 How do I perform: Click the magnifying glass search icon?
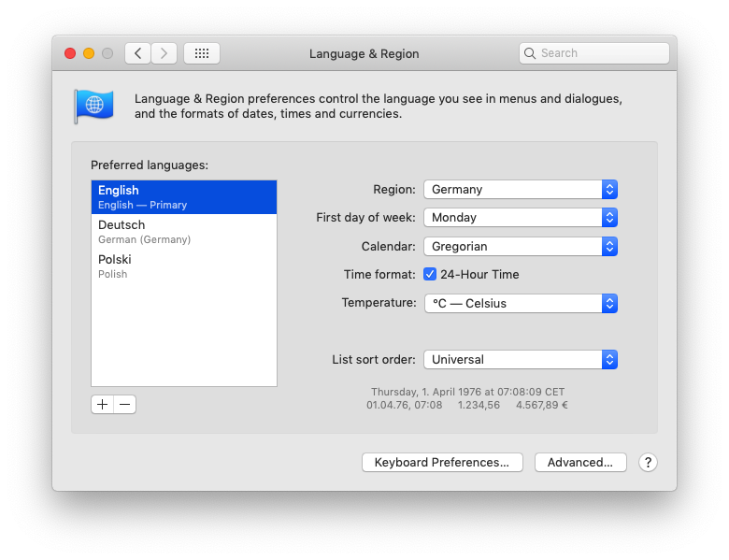[530, 53]
